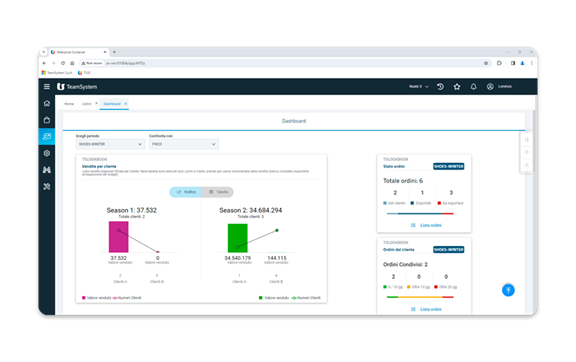Image resolution: width=576 pixels, height=362 pixels.
Task: Open the hamburger menu in TeamSystem header
Action: [x=47, y=86]
